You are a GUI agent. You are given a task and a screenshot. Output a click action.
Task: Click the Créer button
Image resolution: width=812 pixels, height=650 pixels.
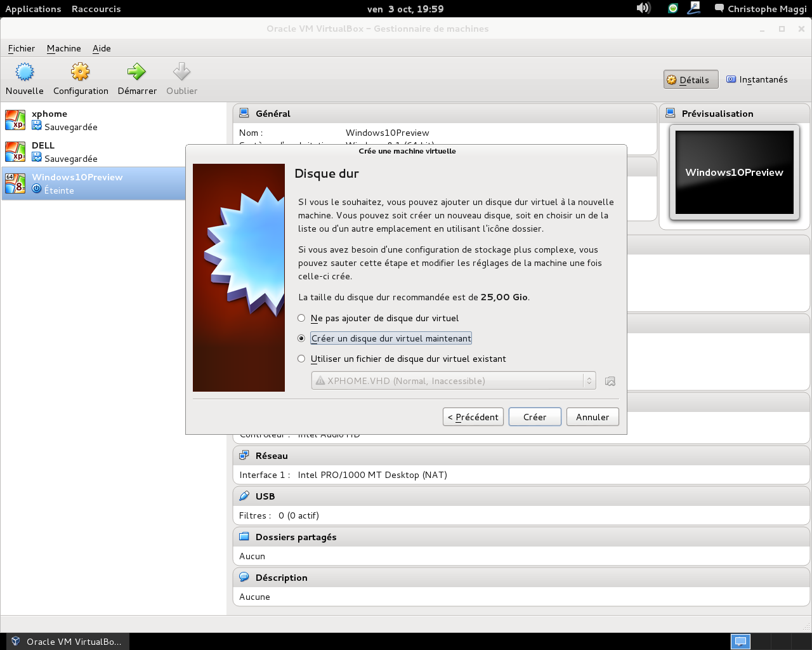pos(535,417)
